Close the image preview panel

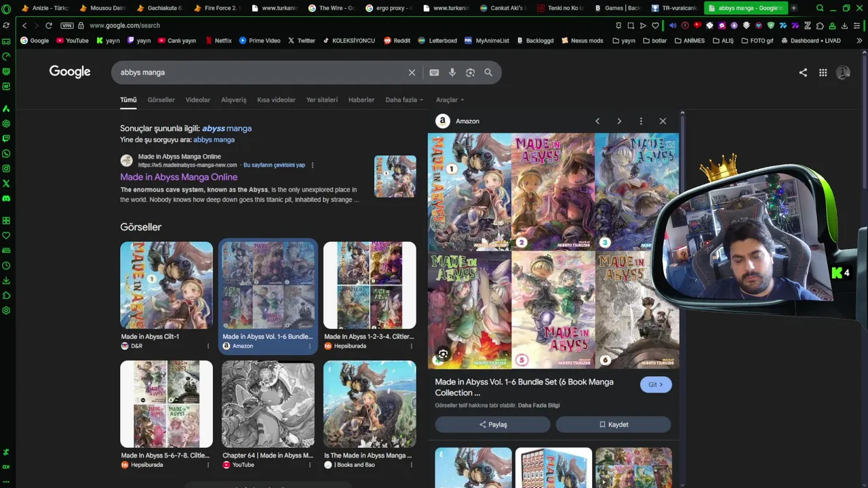[x=663, y=121]
